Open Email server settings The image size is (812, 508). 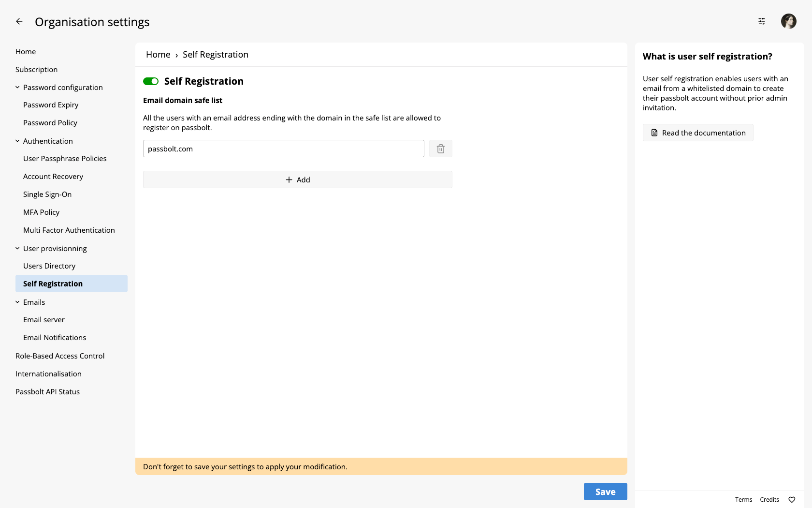click(x=43, y=320)
